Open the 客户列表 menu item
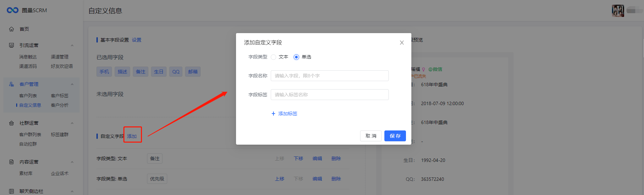The width and height of the screenshot is (644, 195). tap(28, 96)
